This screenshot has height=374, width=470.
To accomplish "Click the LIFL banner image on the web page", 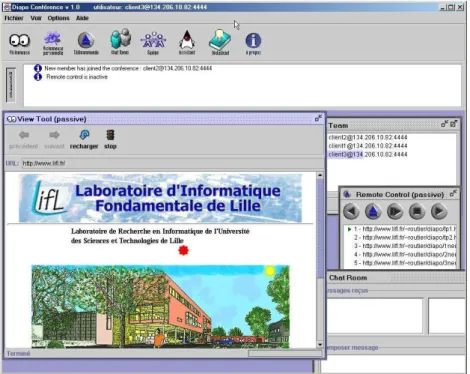I will tap(160, 198).
